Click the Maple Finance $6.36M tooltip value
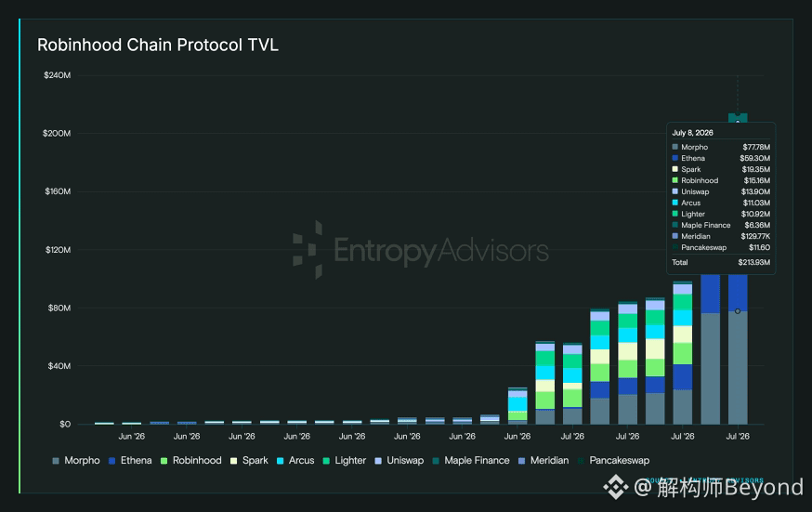Viewport: 812px width, 512px height. click(x=757, y=225)
